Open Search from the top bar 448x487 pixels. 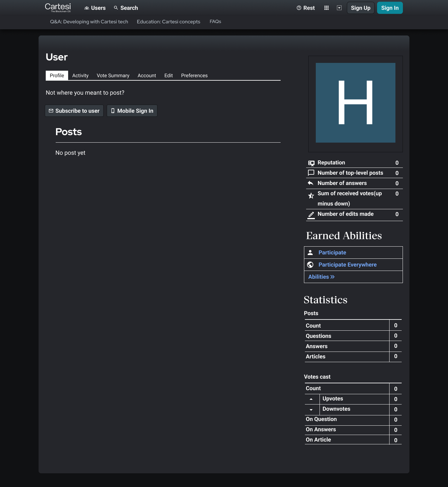126,8
